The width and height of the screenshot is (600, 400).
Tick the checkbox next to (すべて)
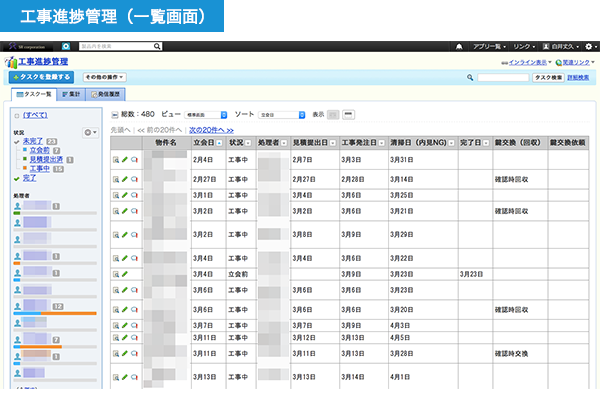(16, 116)
